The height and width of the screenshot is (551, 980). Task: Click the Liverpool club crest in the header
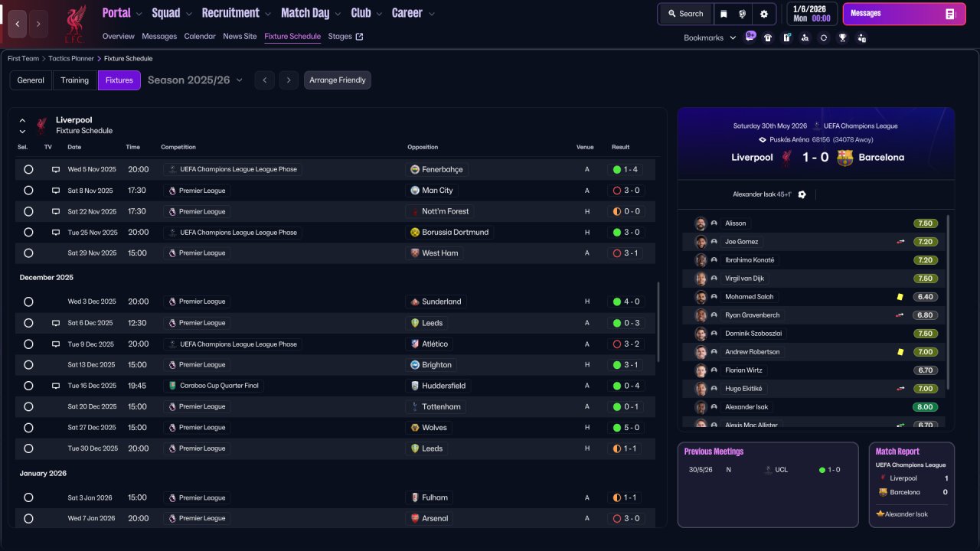[74, 23]
